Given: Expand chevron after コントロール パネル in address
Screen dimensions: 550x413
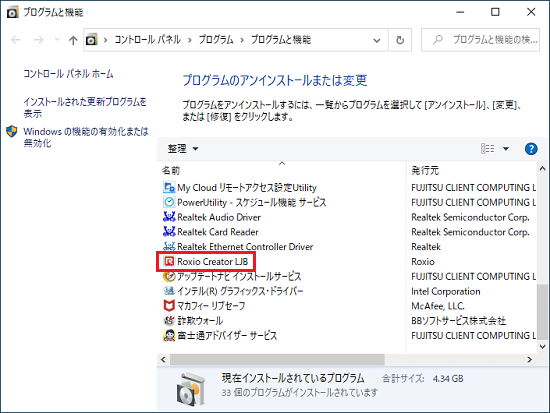Looking at the screenshot, I should tap(189, 40).
